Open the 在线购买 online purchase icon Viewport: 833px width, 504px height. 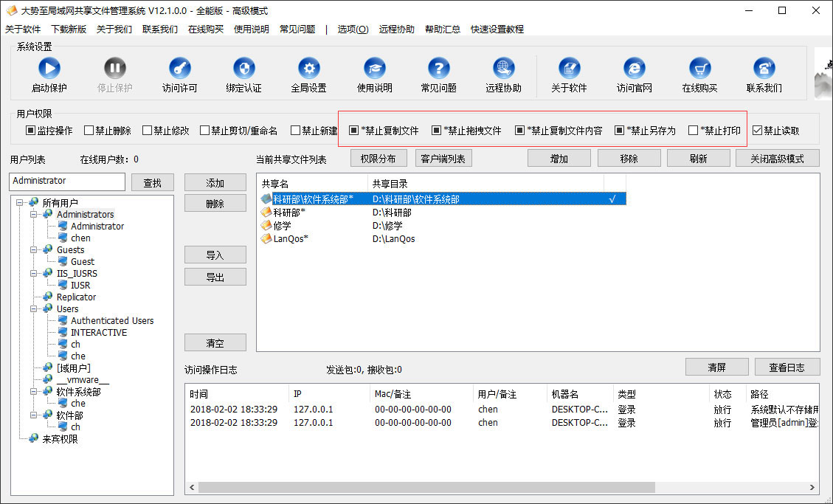point(699,70)
